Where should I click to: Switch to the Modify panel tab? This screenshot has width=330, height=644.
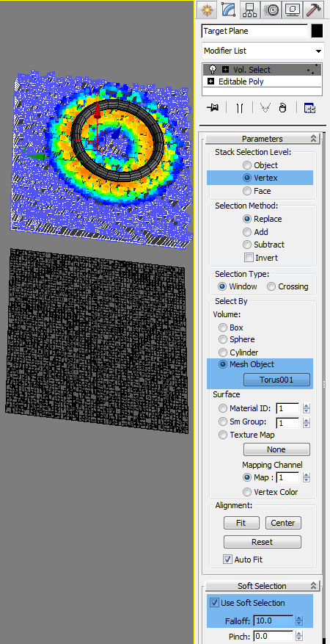coord(228,9)
